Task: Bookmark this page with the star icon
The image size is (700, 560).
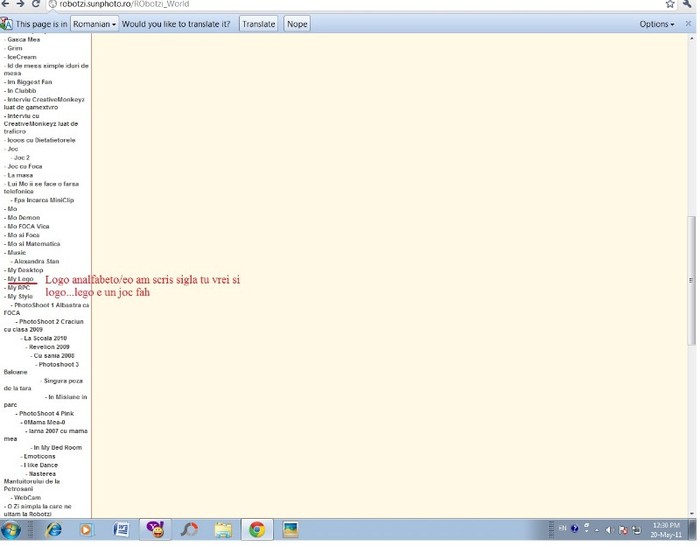Action: 670,5
